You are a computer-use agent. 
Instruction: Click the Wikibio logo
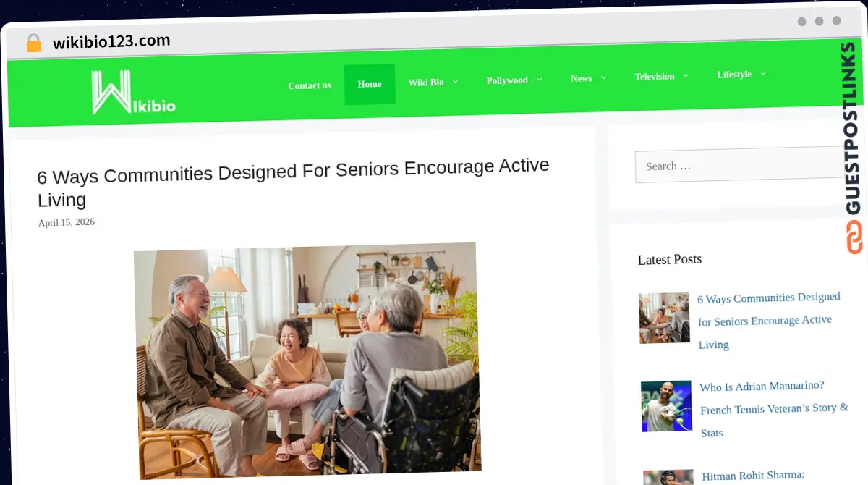point(133,93)
